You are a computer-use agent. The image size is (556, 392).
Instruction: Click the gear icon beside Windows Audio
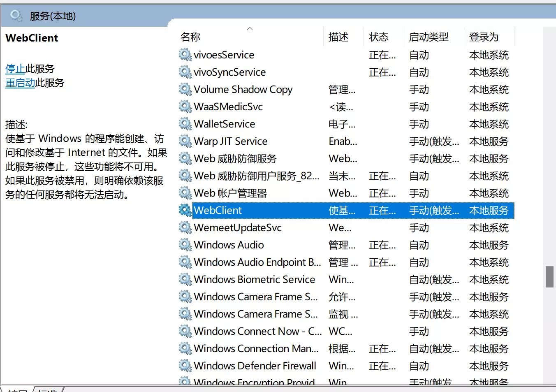tap(185, 245)
